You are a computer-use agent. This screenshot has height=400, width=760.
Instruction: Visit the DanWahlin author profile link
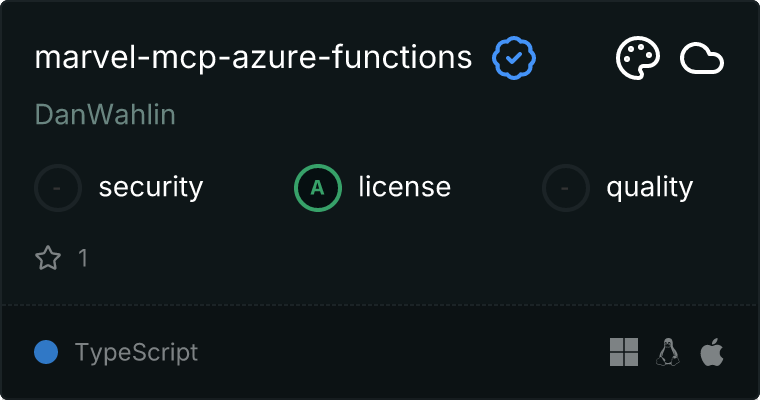point(105,115)
